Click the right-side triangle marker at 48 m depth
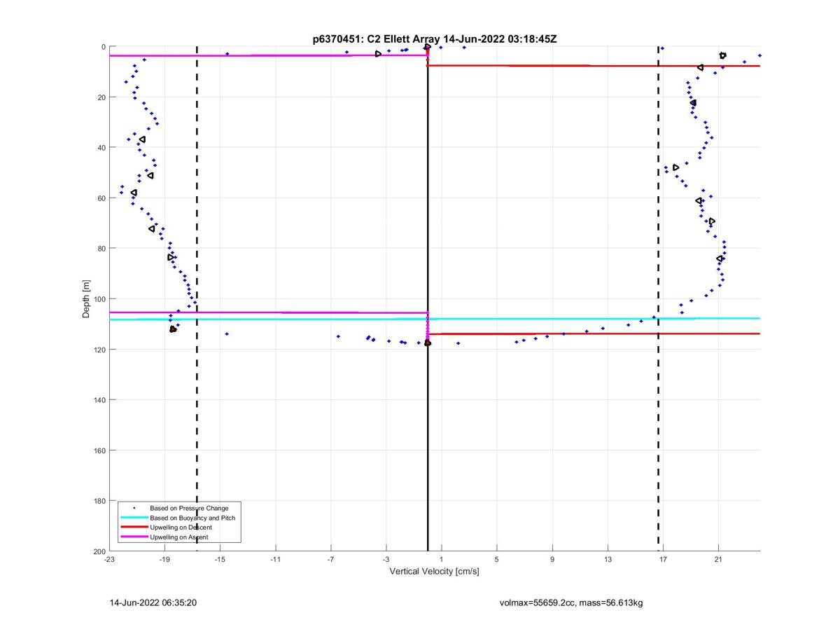The image size is (840, 620). pyautogui.click(x=675, y=167)
